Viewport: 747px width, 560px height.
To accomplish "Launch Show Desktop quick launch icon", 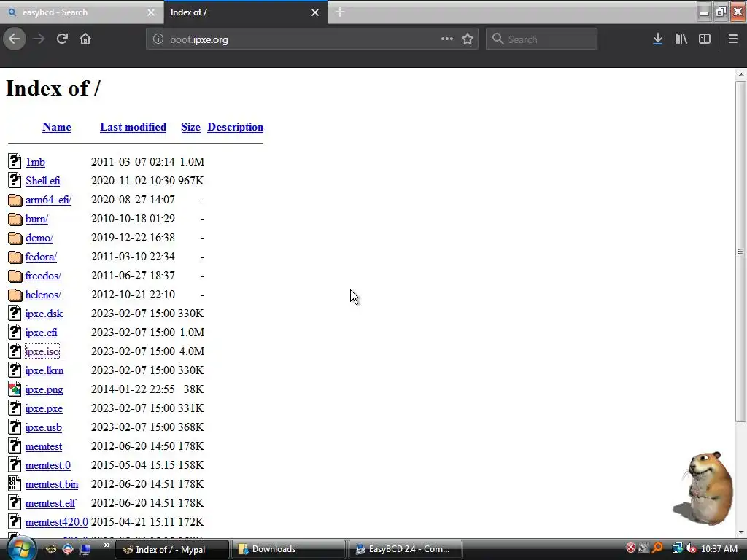I will click(85, 549).
